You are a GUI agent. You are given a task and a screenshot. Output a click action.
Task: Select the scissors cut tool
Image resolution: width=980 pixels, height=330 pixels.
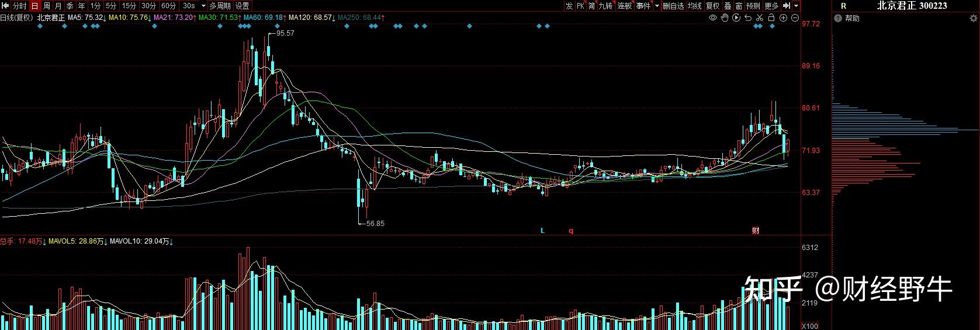759,18
